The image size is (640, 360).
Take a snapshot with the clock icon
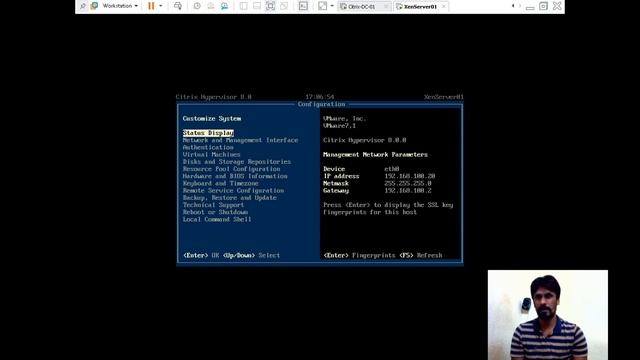(x=197, y=6)
